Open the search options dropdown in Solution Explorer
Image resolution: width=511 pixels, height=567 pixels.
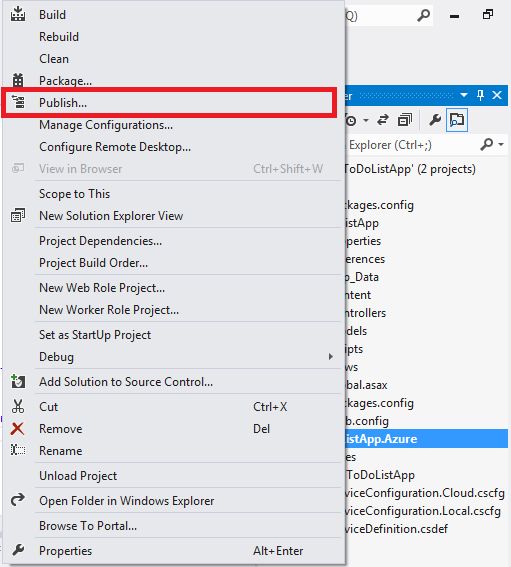(x=501, y=144)
